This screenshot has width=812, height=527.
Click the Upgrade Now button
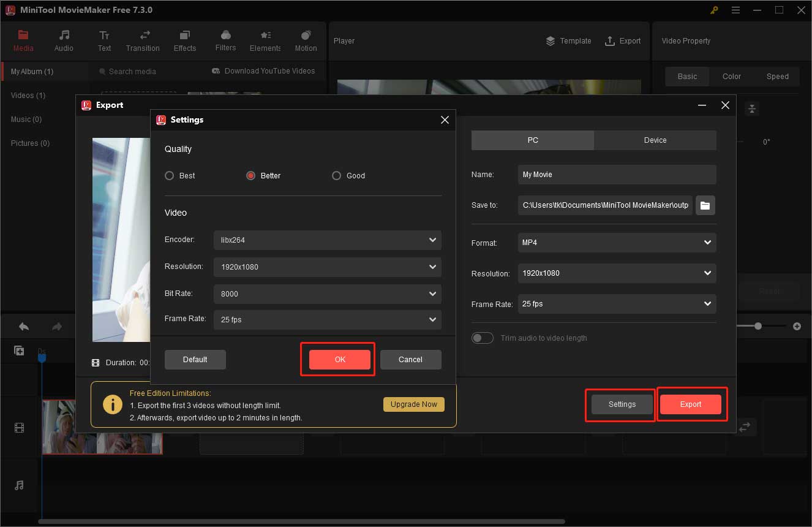coord(414,404)
